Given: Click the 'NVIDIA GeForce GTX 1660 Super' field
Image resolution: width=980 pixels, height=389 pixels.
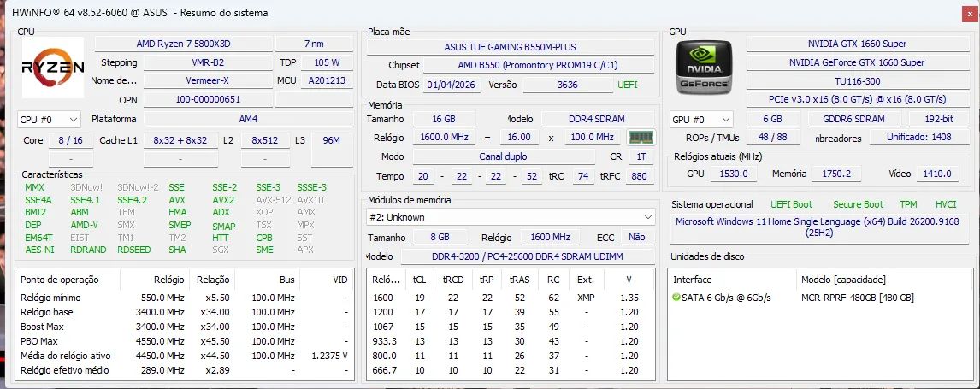Looking at the screenshot, I should 857,62.
